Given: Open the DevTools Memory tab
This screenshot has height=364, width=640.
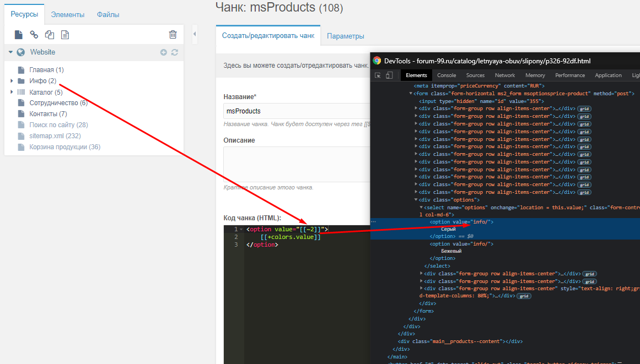Looking at the screenshot, I should (x=535, y=75).
